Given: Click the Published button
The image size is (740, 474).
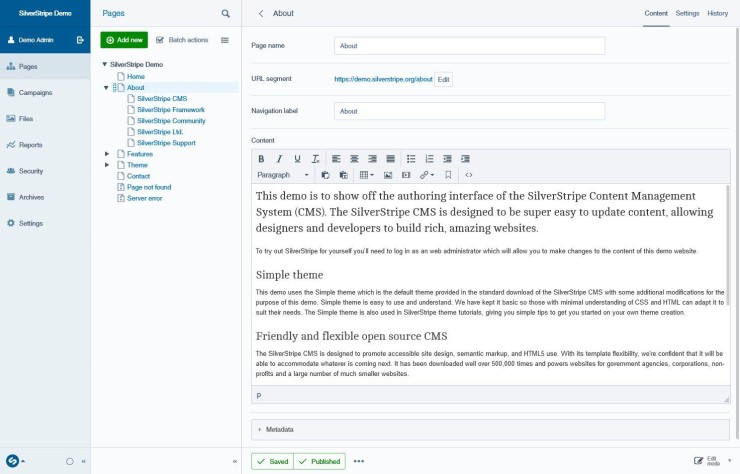Looking at the screenshot, I should 320,461.
